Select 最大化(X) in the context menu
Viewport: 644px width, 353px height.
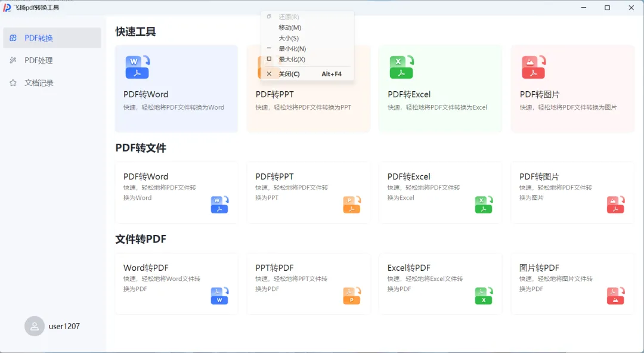pyautogui.click(x=292, y=60)
